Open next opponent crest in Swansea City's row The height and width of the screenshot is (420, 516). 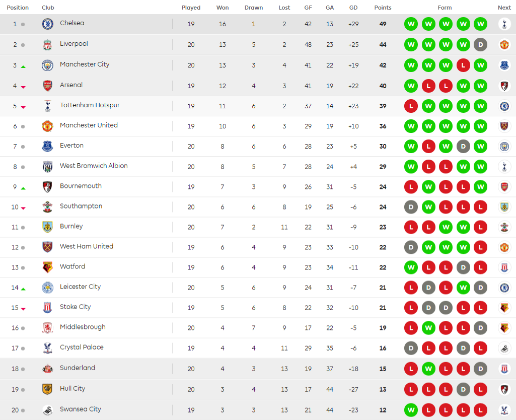pos(504,410)
